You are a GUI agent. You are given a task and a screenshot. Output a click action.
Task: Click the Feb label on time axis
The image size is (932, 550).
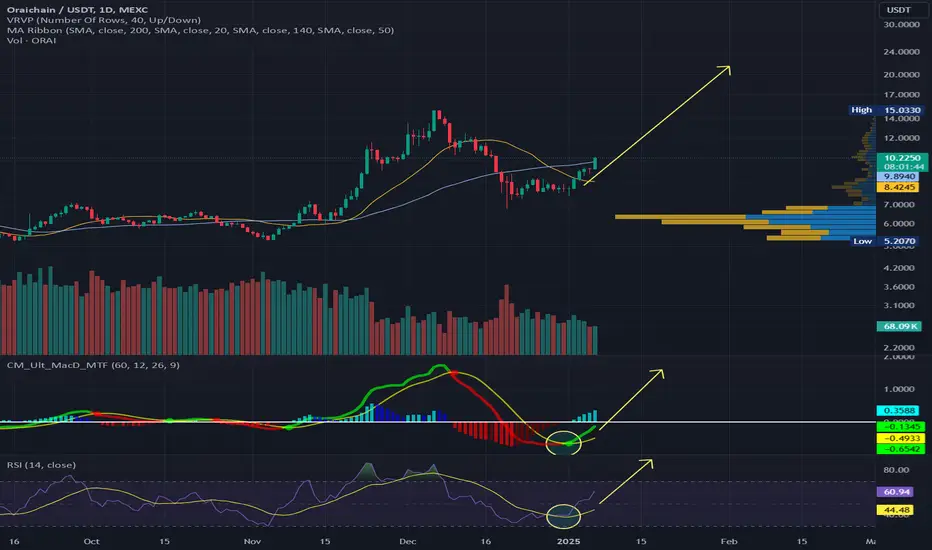729,541
